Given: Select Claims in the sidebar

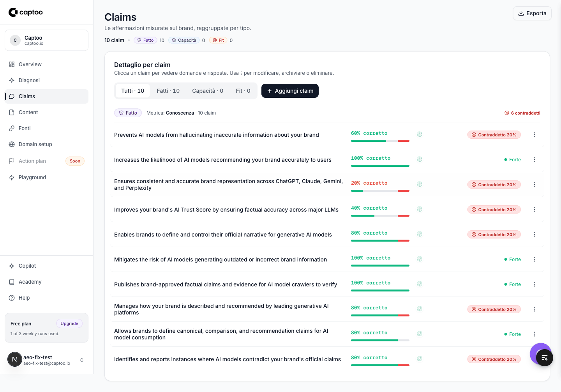Looking at the screenshot, I should pyautogui.click(x=46, y=96).
